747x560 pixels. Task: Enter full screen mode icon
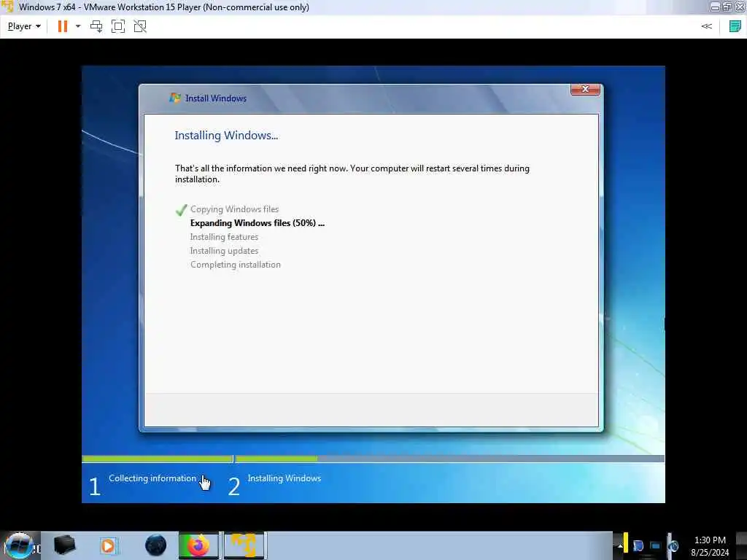(118, 26)
